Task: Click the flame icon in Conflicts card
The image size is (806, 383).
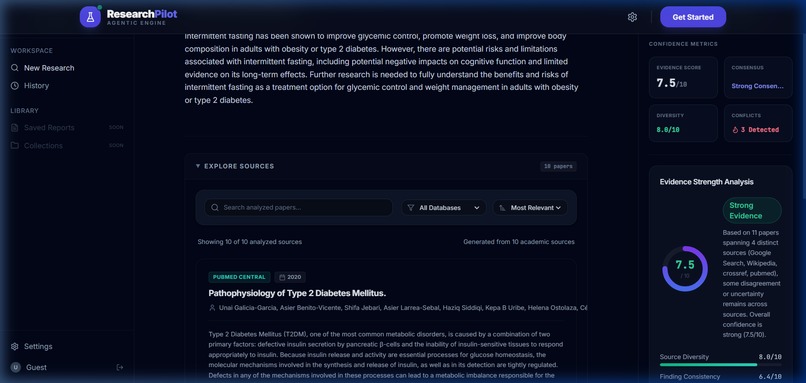Action: tap(735, 130)
